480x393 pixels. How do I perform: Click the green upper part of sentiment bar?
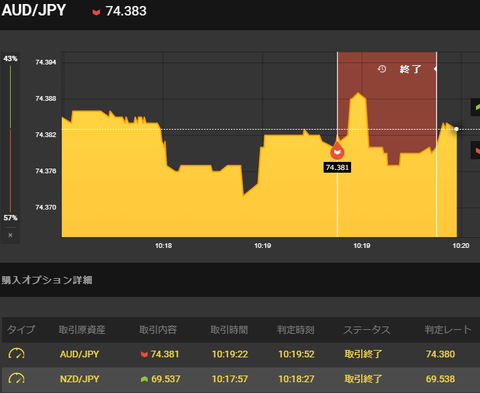tap(10, 97)
